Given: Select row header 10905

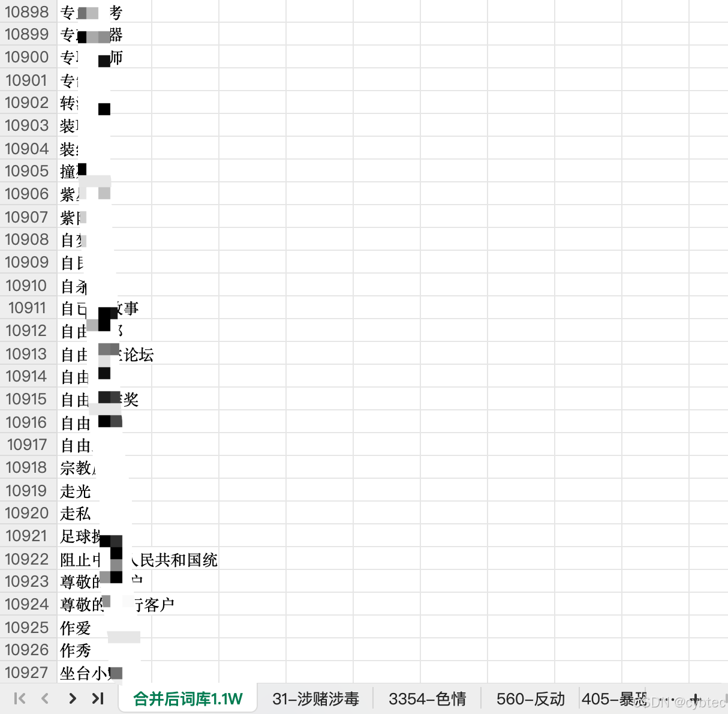Looking at the screenshot, I should point(28,171).
